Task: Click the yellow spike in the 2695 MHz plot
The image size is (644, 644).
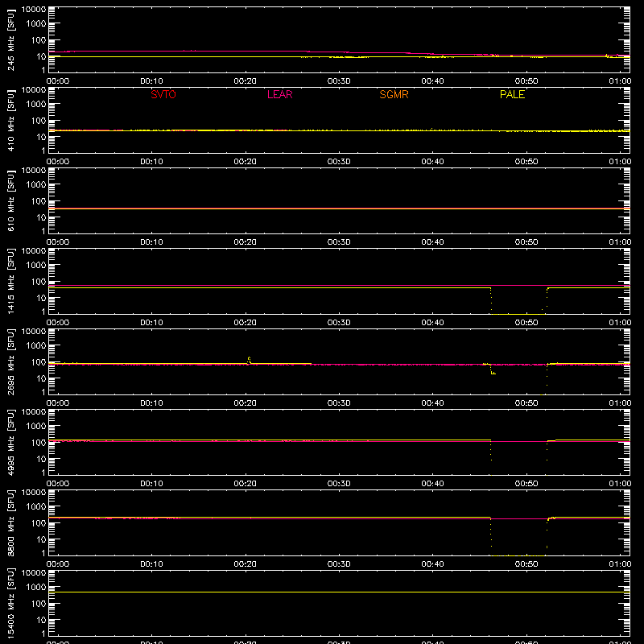Action: [249, 360]
